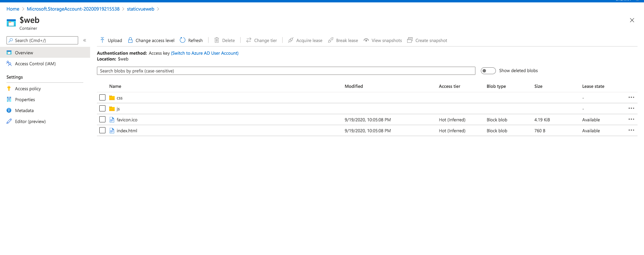This screenshot has width=644, height=255.
Task: Click the Delete trash icon
Action: coord(217,40)
